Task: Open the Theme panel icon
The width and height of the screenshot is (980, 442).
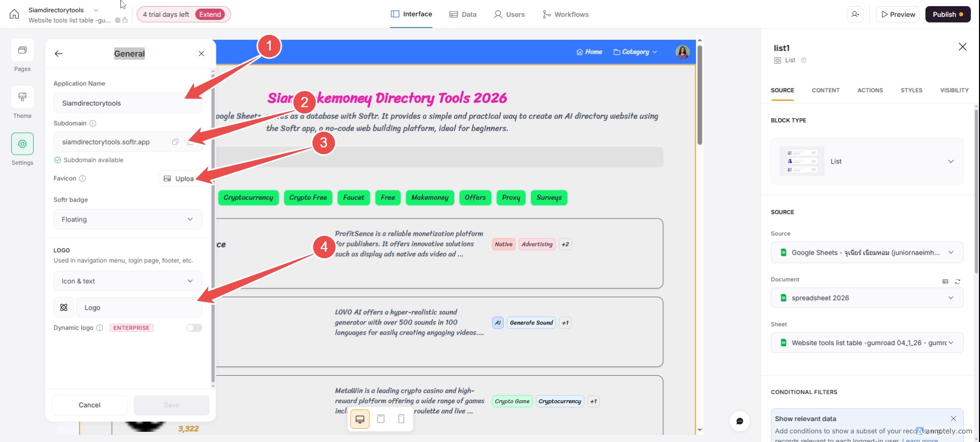Action: tap(22, 97)
